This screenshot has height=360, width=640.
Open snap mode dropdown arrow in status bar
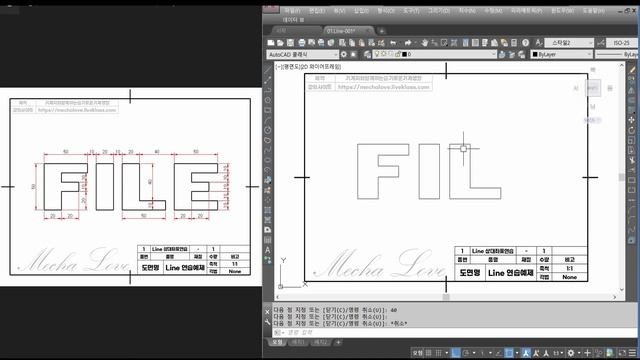point(447,353)
